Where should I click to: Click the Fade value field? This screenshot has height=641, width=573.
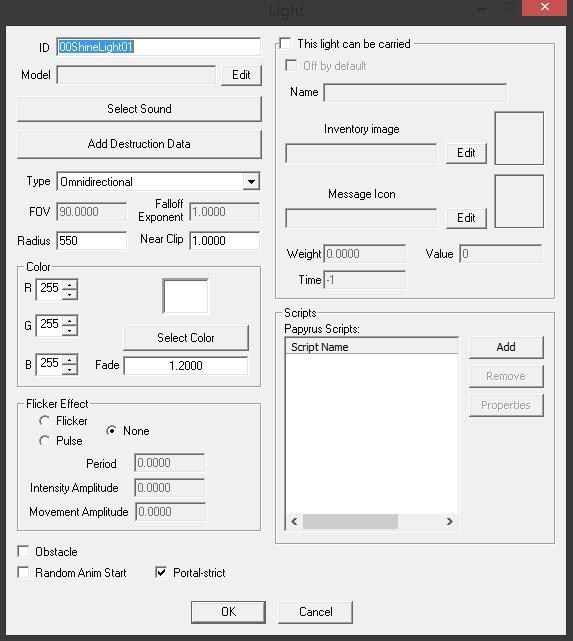(x=186, y=365)
